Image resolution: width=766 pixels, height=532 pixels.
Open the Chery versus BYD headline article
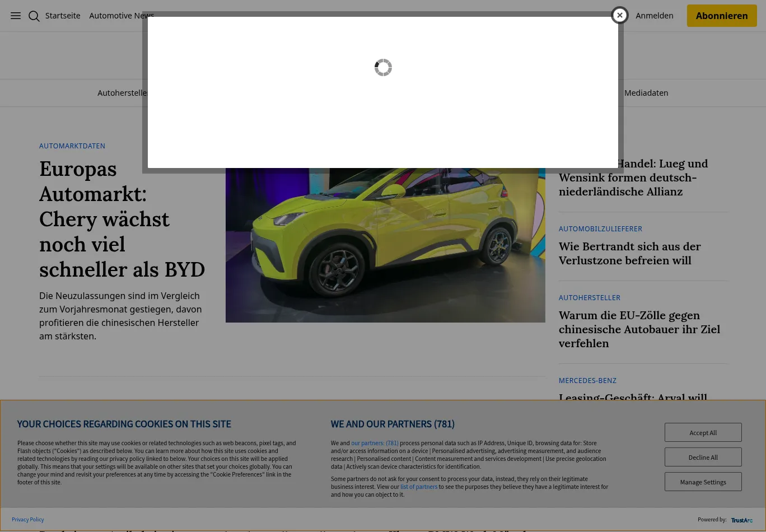click(122, 218)
